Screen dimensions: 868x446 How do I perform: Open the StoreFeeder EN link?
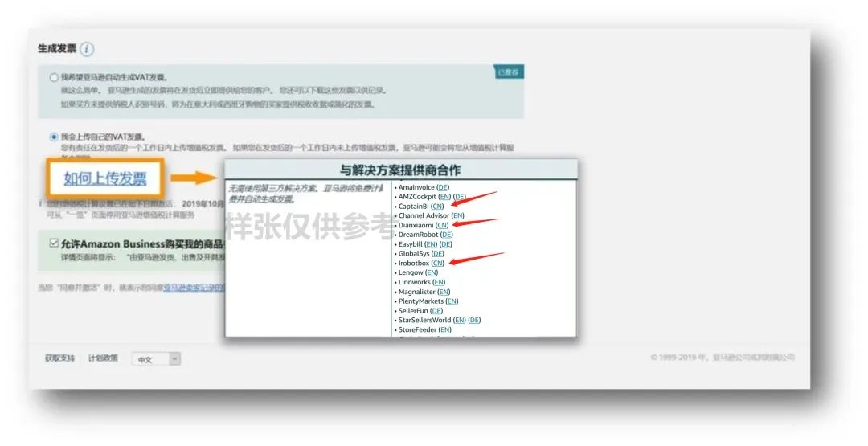[445, 329]
